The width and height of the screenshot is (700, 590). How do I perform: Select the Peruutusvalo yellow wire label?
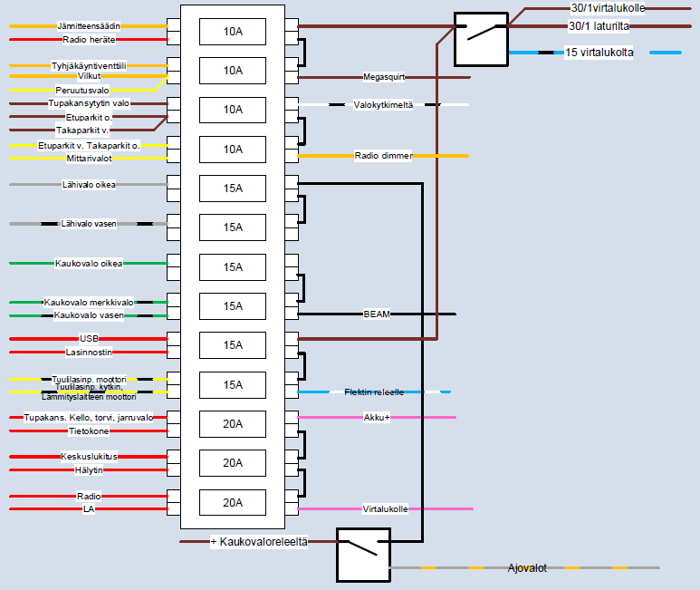pos(82,91)
